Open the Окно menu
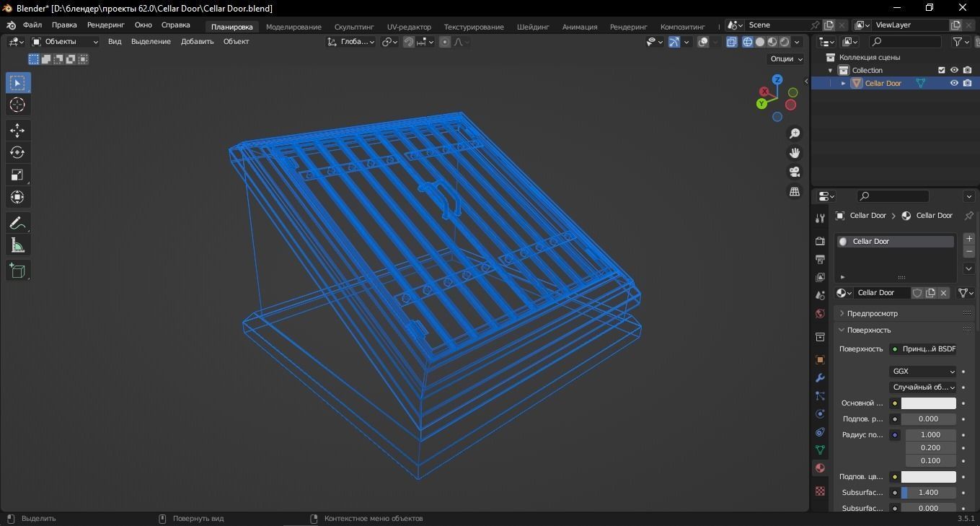The width and height of the screenshot is (980, 526). coord(143,25)
